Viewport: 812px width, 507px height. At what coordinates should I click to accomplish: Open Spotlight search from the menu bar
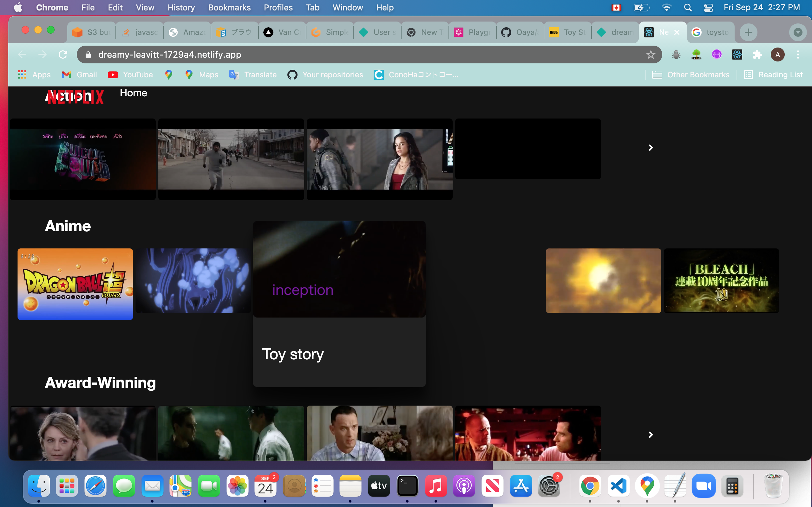click(x=688, y=7)
